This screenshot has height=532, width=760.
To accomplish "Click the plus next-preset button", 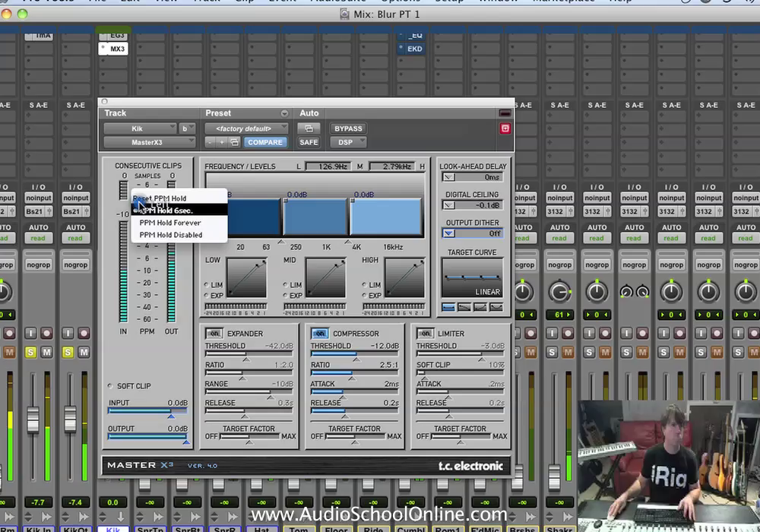I will click(x=221, y=142).
